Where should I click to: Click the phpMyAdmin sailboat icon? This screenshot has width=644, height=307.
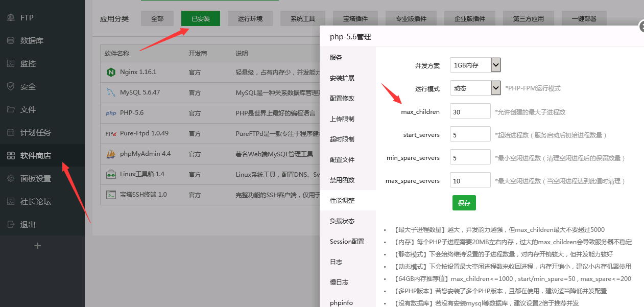click(111, 153)
